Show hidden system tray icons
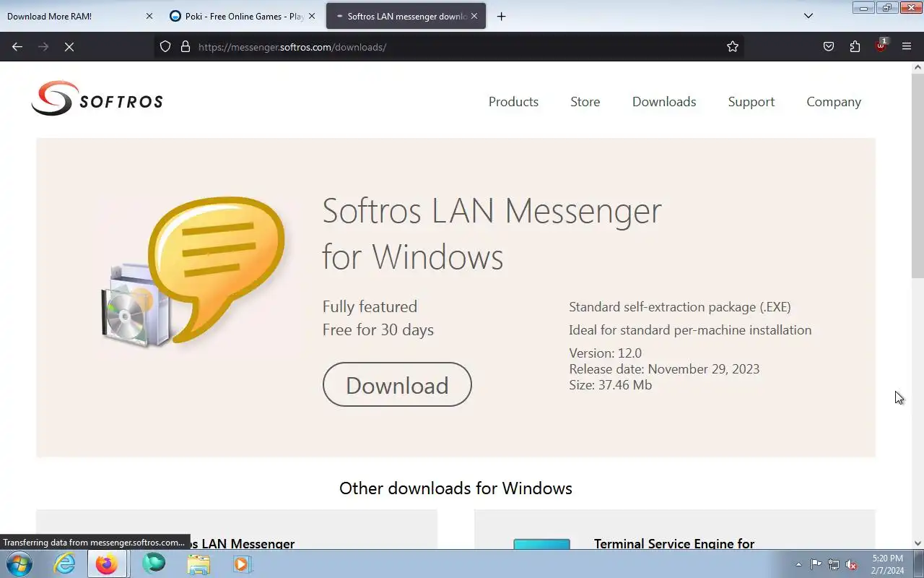 [x=798, y=565]
